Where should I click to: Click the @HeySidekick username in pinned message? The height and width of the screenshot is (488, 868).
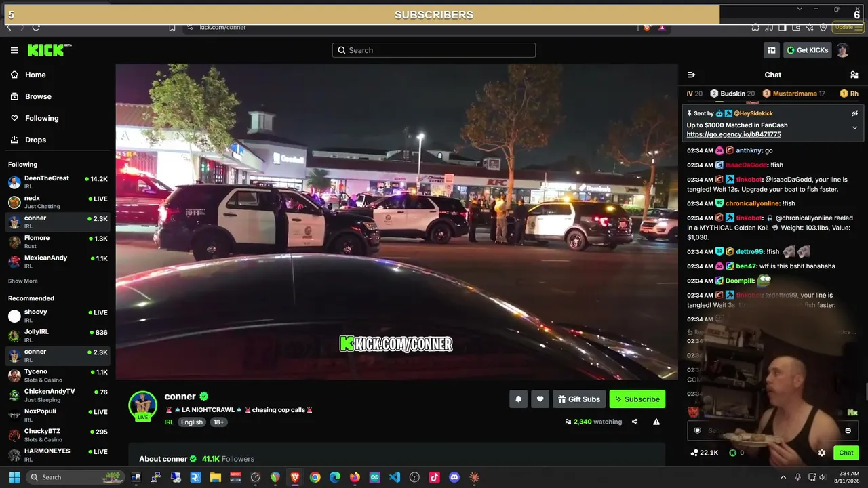[x=753, y=113]
